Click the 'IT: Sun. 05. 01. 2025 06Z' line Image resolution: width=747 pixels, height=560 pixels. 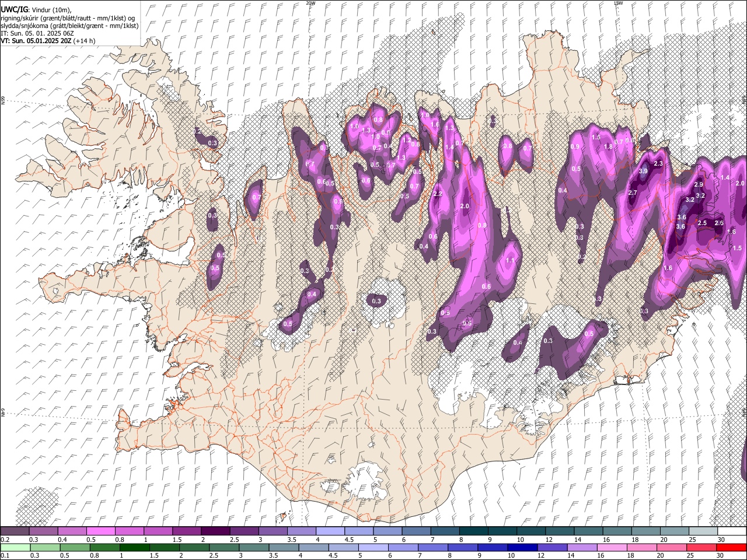coord(37,33)
